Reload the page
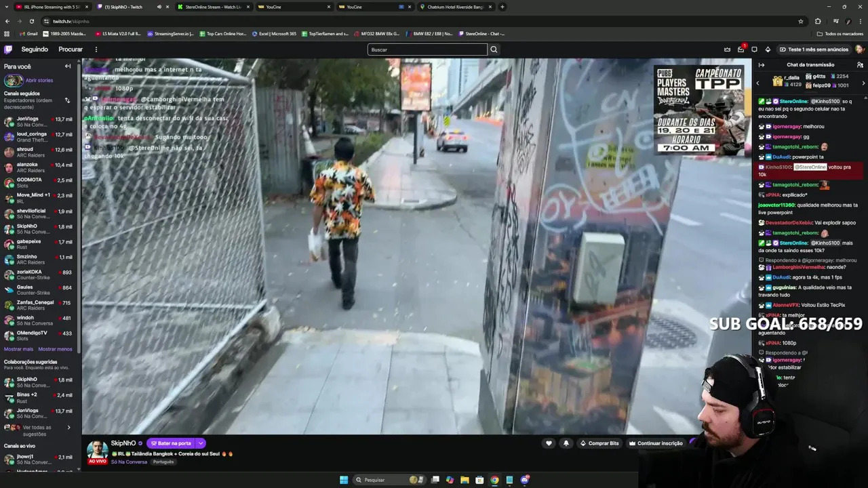Viewport: 868px width, 488px height. (31, 21)
